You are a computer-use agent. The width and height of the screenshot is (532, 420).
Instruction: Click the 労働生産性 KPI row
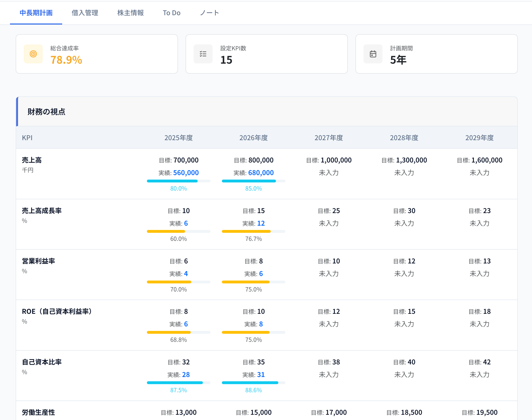(38, 412)
